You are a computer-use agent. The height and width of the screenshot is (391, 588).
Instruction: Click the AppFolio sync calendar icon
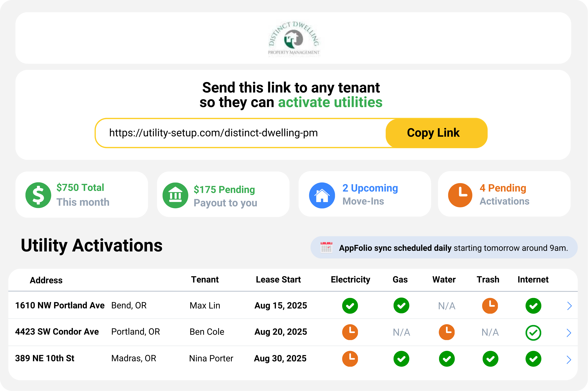(326, 248)
